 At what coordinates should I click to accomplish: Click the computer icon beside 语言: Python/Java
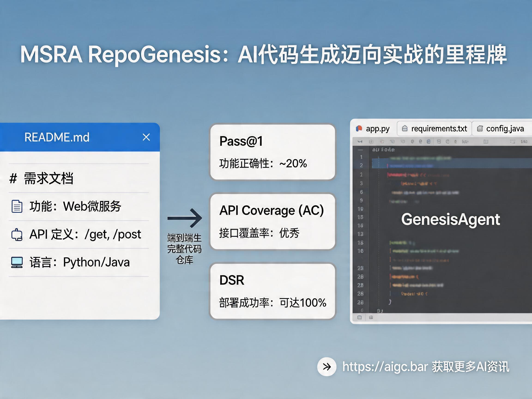tap(17, 262)
